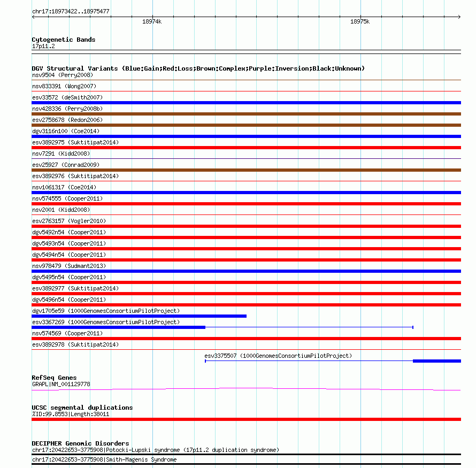Click the 18974k ruler tick label
Image resolution: width=476 pixels, height=468 pixels.
click(x=152, y=21)
